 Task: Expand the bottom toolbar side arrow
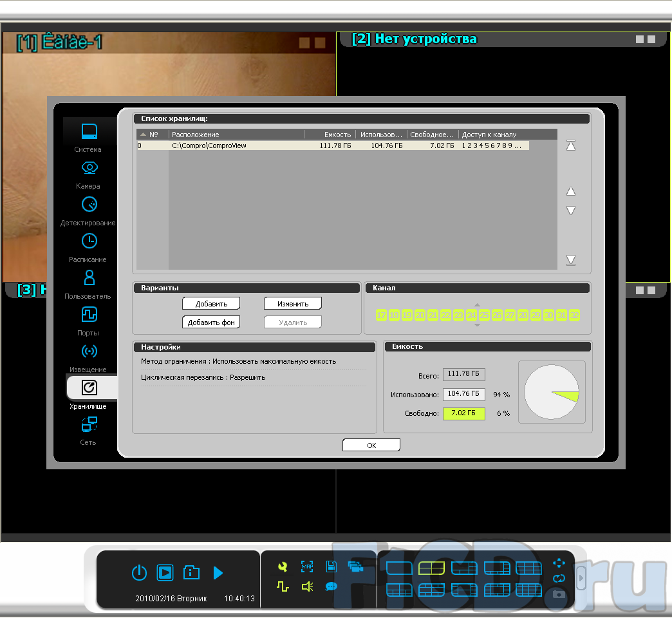[x=581, y=578]
